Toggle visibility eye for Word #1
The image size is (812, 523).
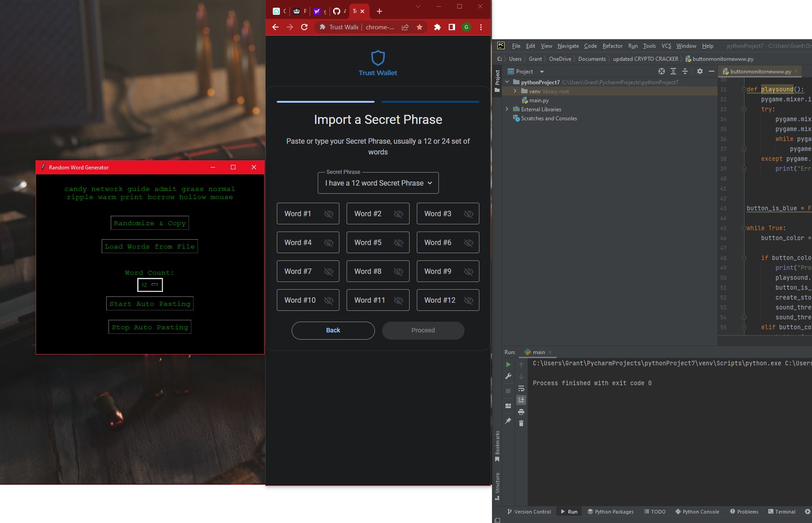pos(329,214)
